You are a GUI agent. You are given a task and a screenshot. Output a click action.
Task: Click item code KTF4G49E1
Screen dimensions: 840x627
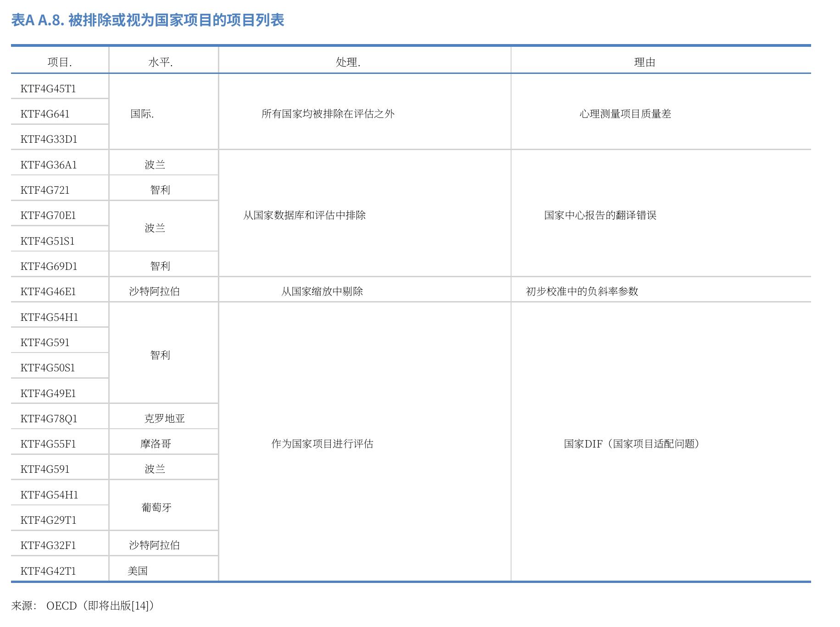[48, 393]
